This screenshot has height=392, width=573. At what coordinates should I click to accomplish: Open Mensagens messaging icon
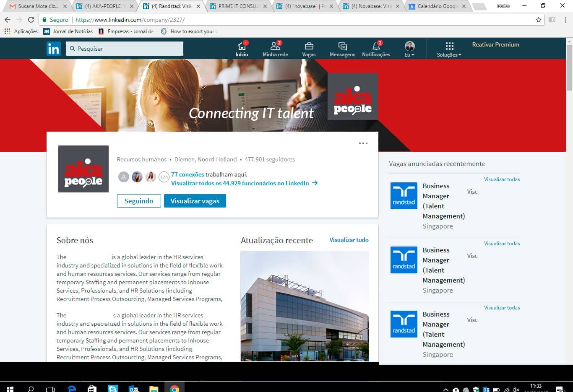tap(342, 49)
